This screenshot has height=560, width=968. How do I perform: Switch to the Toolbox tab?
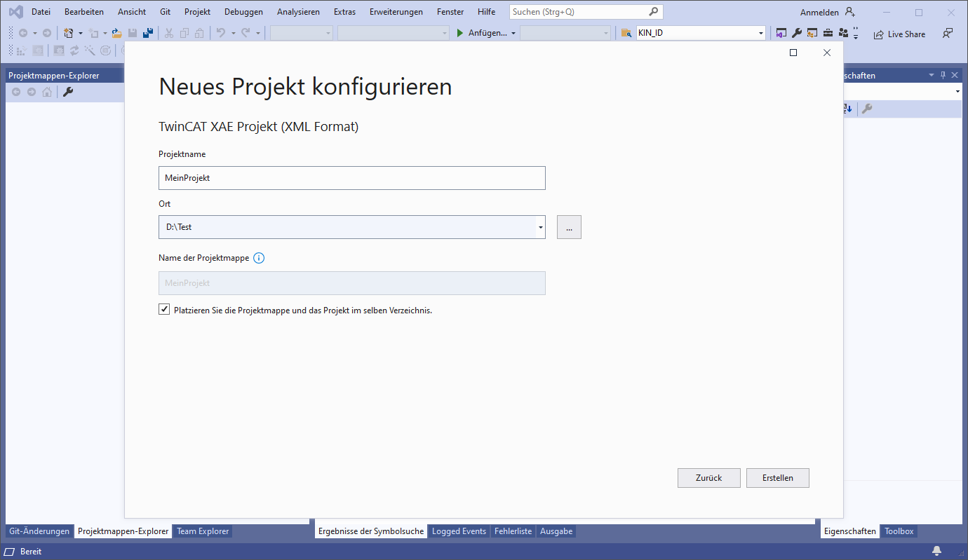coord(899,531)
